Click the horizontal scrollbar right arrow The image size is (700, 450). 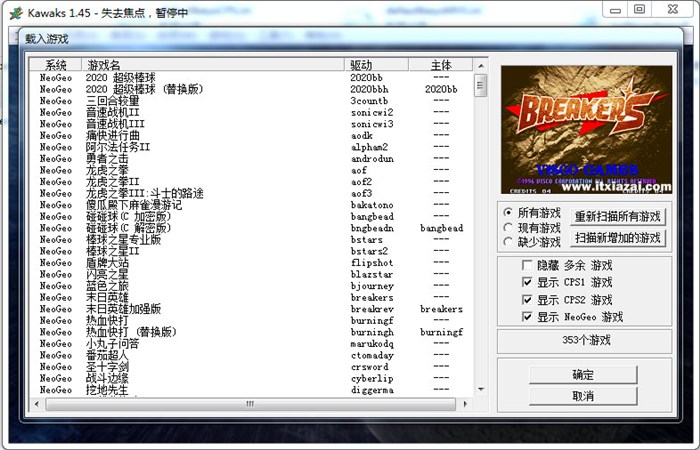point(466,404)
